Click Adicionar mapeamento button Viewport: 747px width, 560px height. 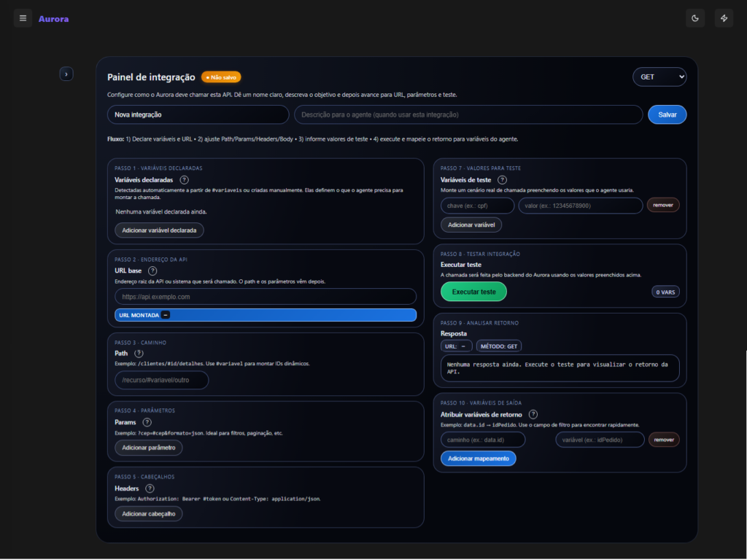coord(478,458)
